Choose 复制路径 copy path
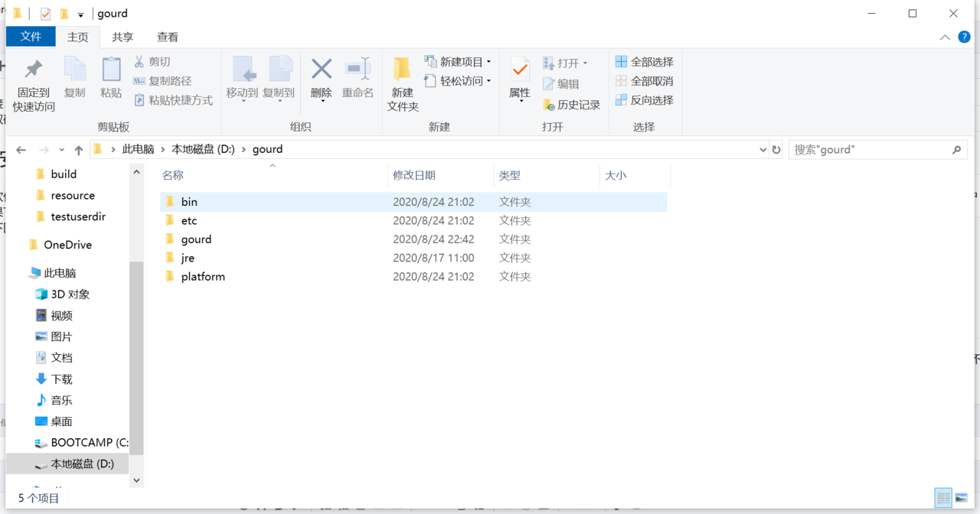The height and width of the screenshot is (514, 980). (x=162, y=81)
